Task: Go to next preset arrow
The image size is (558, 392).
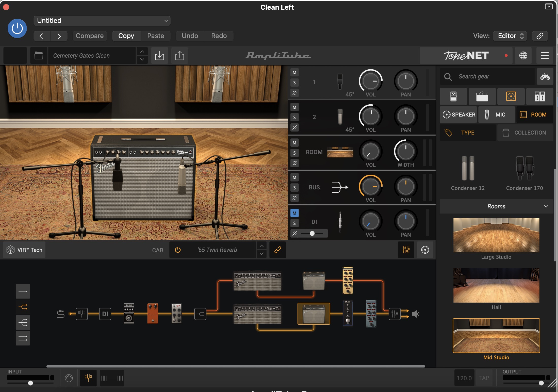Action: (x=59, y=36)
